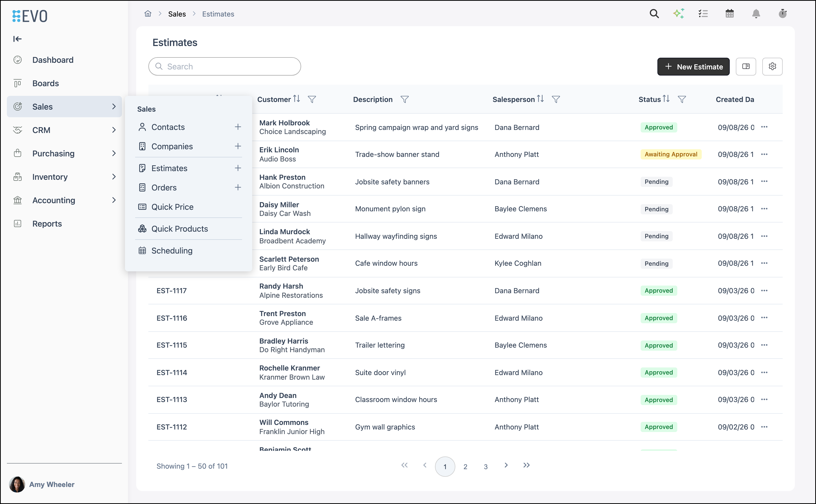Click the home breadcrumb icon
The width and height of the screenshot is (816, 504).
pos(148,14)
